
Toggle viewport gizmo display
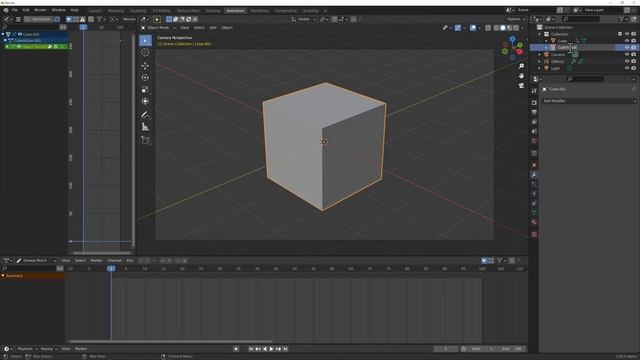pos(458,28)
